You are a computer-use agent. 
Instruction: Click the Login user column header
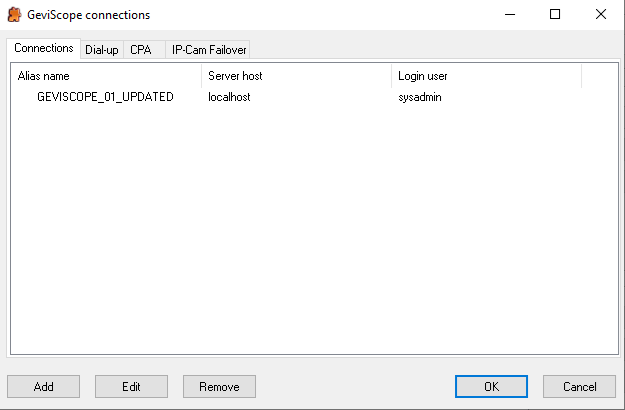[486, 76]
